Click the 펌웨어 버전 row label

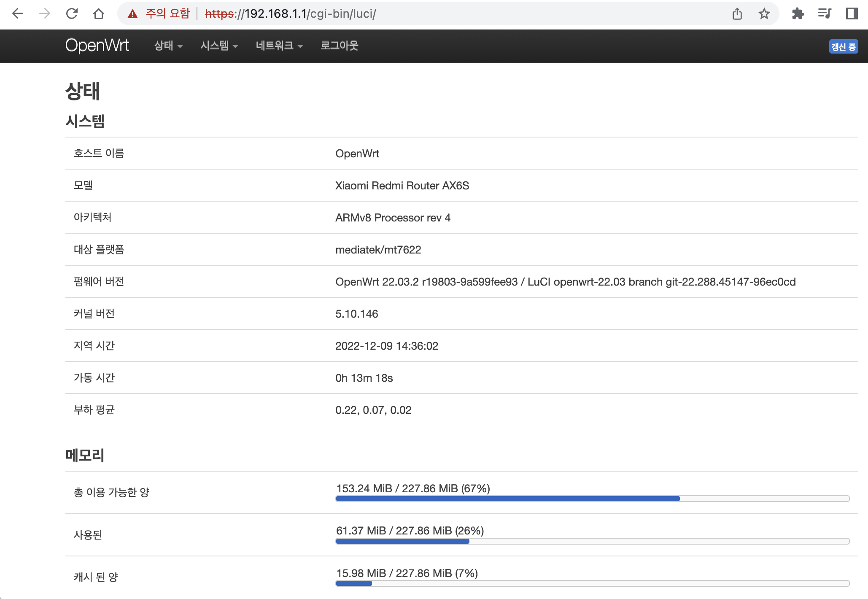[99, 281]
